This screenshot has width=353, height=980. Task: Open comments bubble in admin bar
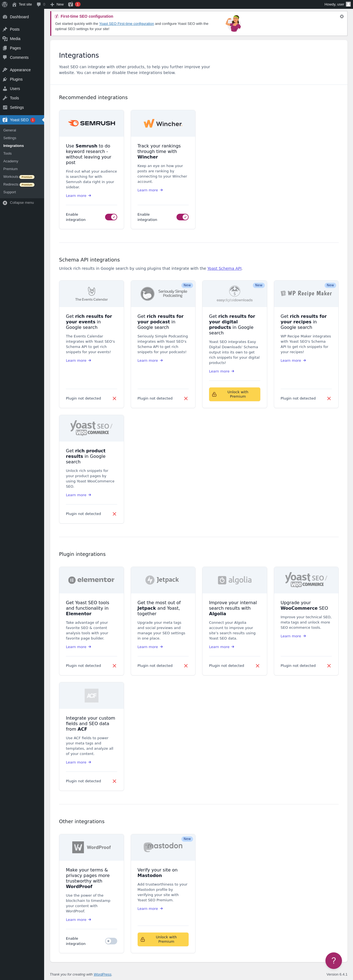[41, 4]
